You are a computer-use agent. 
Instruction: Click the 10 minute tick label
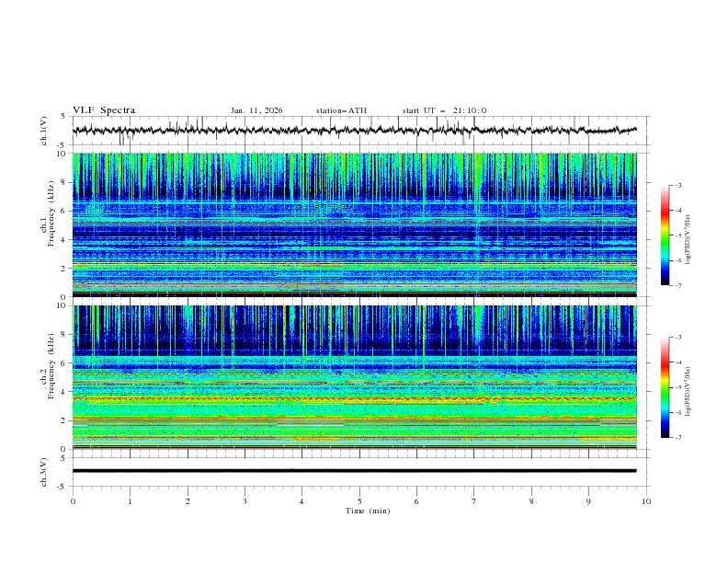tap(646, 500)
